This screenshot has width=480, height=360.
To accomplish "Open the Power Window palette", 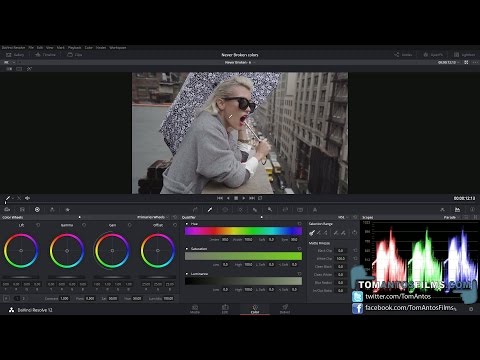I will [x=225, y=210].
